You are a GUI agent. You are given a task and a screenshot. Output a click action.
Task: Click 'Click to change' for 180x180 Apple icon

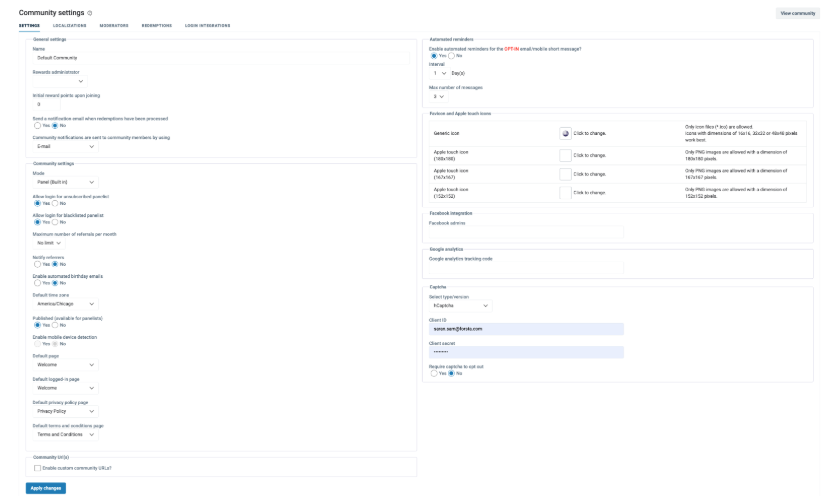pos(589,155)
